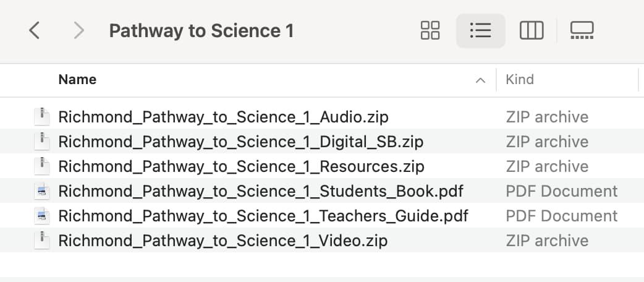Select Richmond_Pathway_to_Science_1_Digital_SB.zip file name

coord(240,142)
